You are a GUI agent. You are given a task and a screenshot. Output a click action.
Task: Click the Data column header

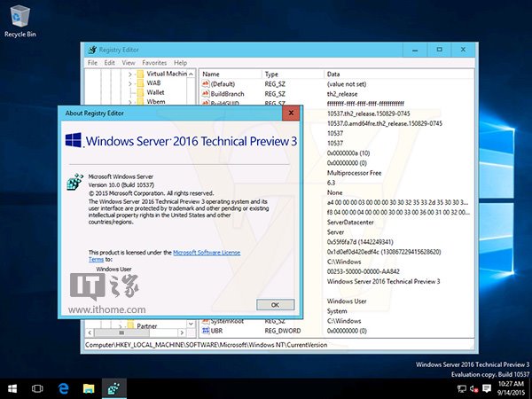click(x=399, y=74)
